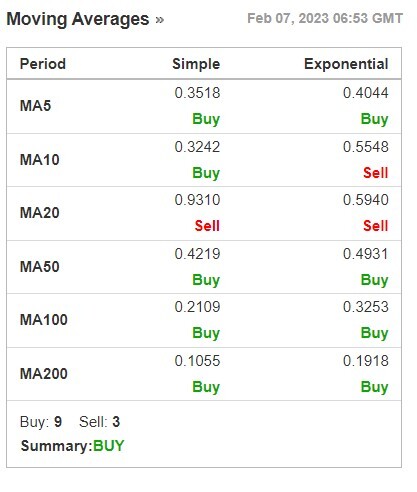
Task: Open the Moving Averages heading link
Action: click(78, 19)
